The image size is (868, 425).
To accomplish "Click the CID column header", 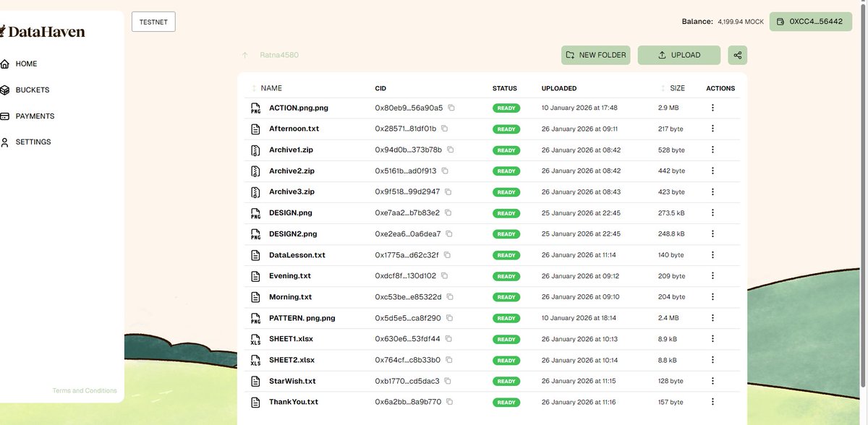I will pyautogui.click(x=380, y=88).
